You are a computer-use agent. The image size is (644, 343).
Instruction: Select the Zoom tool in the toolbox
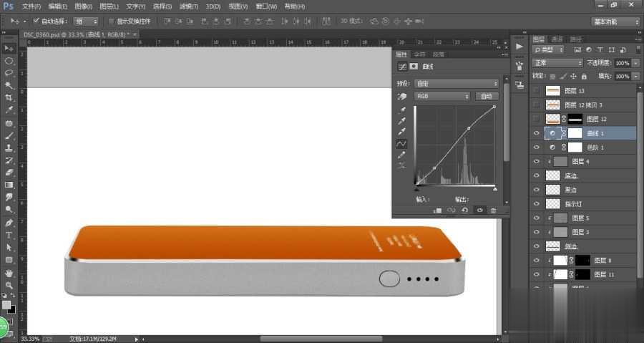(9, 285)
